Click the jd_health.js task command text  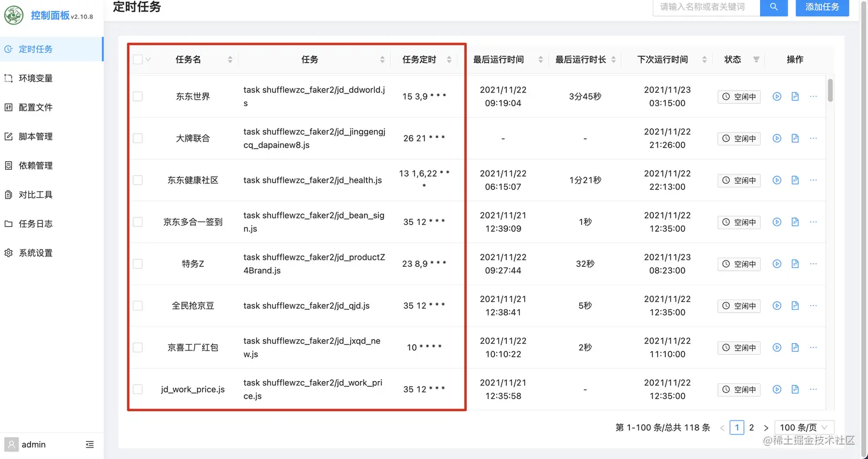313,180
